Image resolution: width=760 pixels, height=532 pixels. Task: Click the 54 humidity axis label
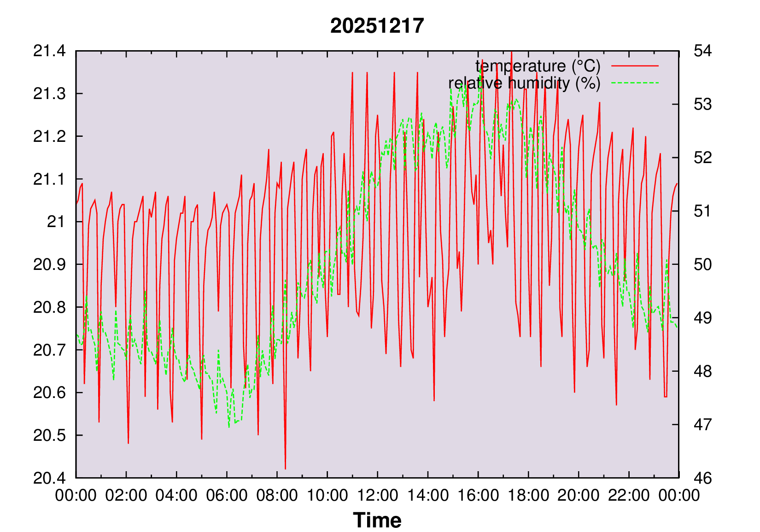coord(702,51)
